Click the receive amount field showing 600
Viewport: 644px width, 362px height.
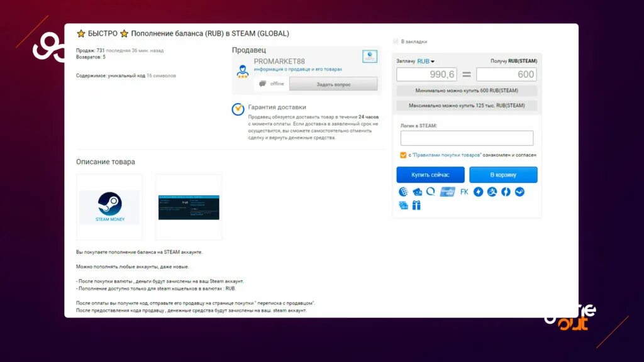tap(506, 74)
